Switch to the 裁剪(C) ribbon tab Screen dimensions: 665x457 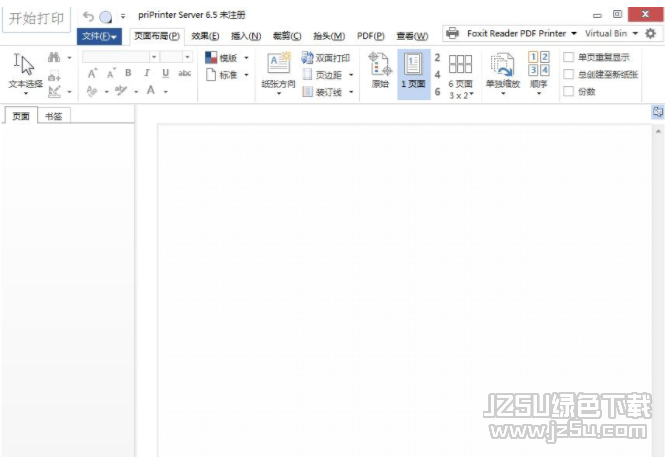click(287, 36)
